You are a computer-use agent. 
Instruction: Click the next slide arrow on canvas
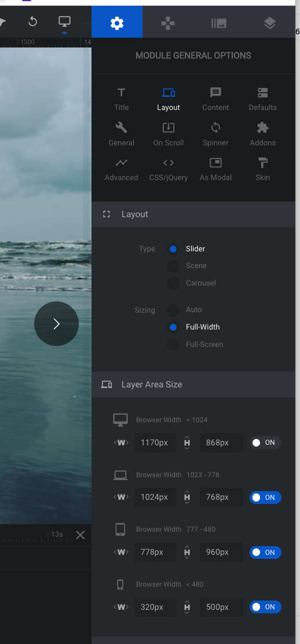56,324
